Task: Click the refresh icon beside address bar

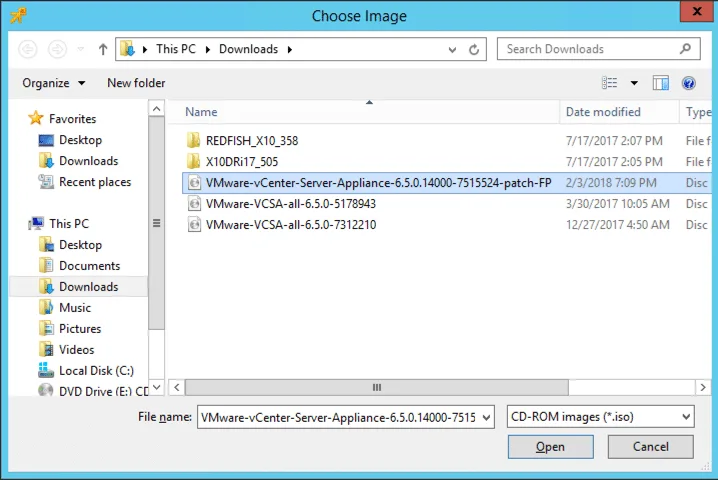Action: pyautogui.click(x=477, y=49)
